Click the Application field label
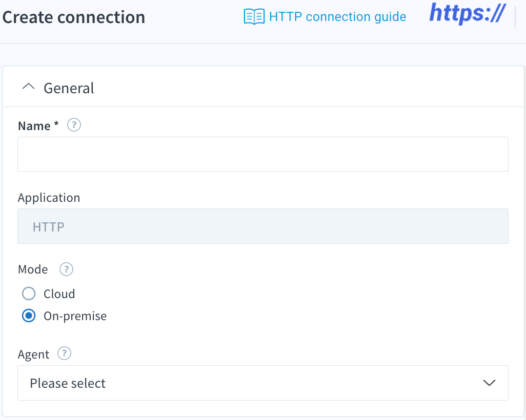The image size is (526, 420). coord(49,198)
